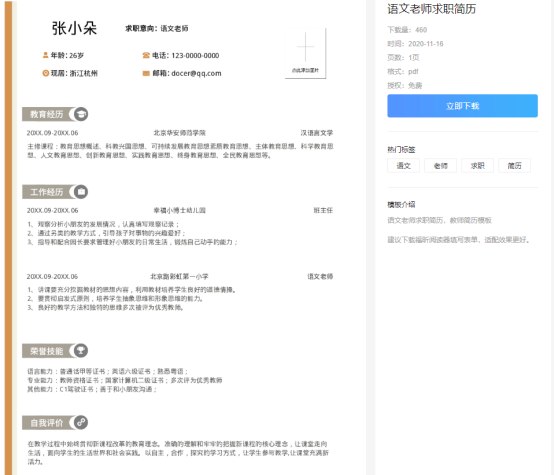This screenshot has height=475, width=554.
Task: Click the envelope icon next to 邮箱
Action: [x=146, y=73]
